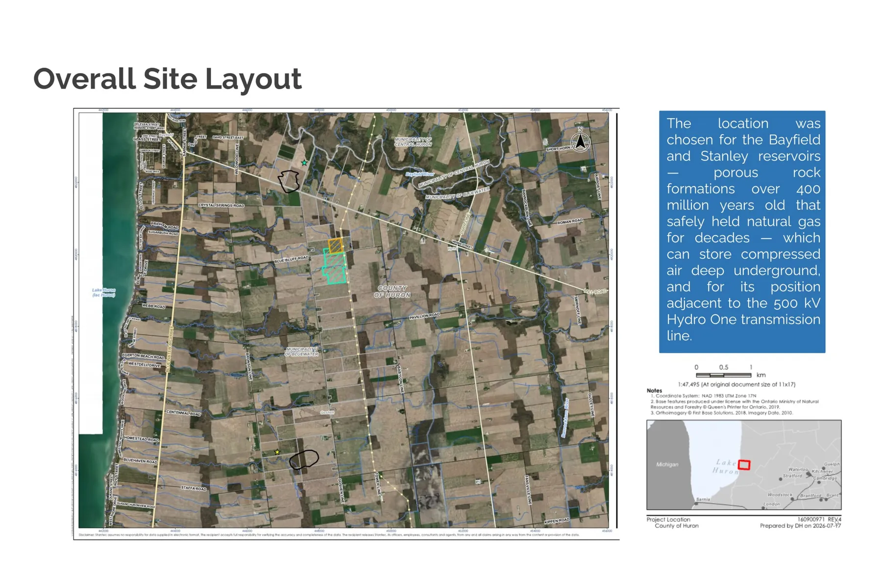Click the "CENTENNIAL ROAD" label
Screen dimensions: 882x588
coord(183,413)
